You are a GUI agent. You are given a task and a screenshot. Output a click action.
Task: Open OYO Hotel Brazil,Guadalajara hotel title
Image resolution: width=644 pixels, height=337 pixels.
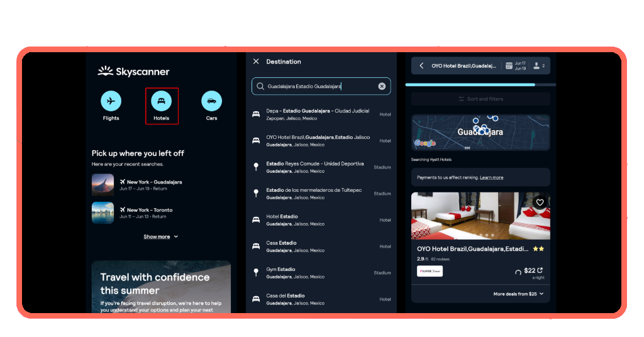coord(472,249)
